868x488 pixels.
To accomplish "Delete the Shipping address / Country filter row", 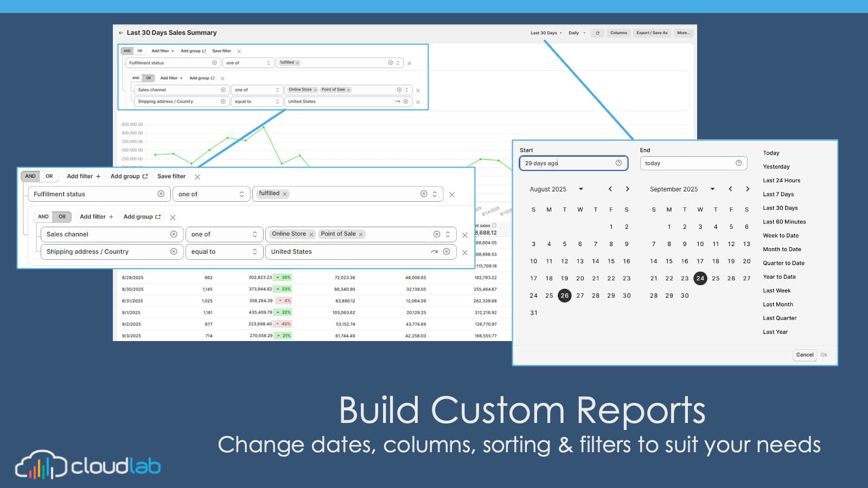I will pyautogui.click(x=465, y=252).
